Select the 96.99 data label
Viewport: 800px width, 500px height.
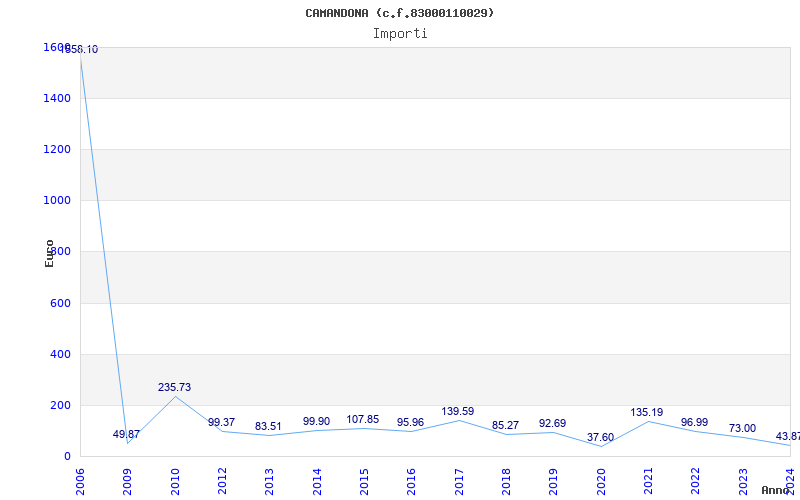point(694,422)
